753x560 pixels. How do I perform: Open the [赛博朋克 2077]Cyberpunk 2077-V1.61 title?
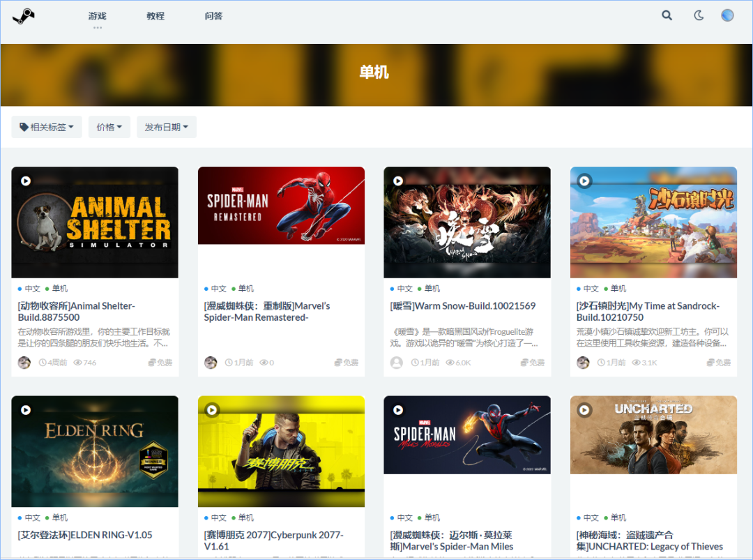(274, 540)
